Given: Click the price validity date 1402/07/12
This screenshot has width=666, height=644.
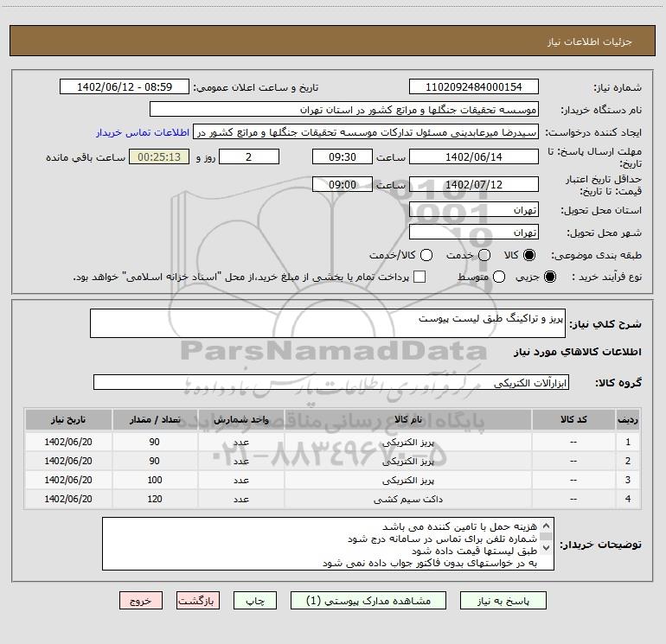Looking at the screenshot, I should coord(474,184).
